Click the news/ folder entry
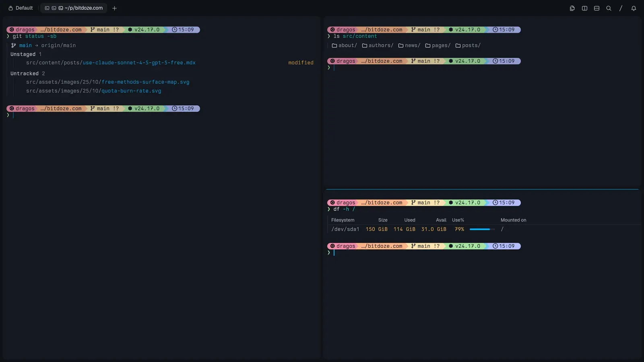The height and width of the screenshot is (362, 644). pyautogui.click(x=409, y=45)
